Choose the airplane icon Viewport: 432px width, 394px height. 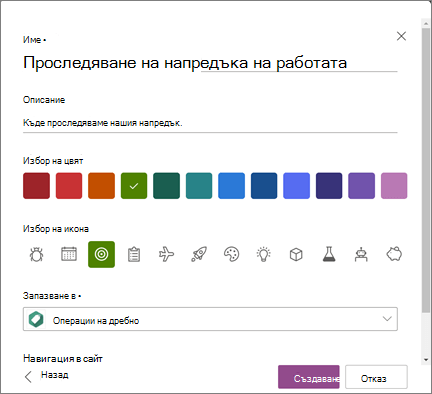pos(166,254)
